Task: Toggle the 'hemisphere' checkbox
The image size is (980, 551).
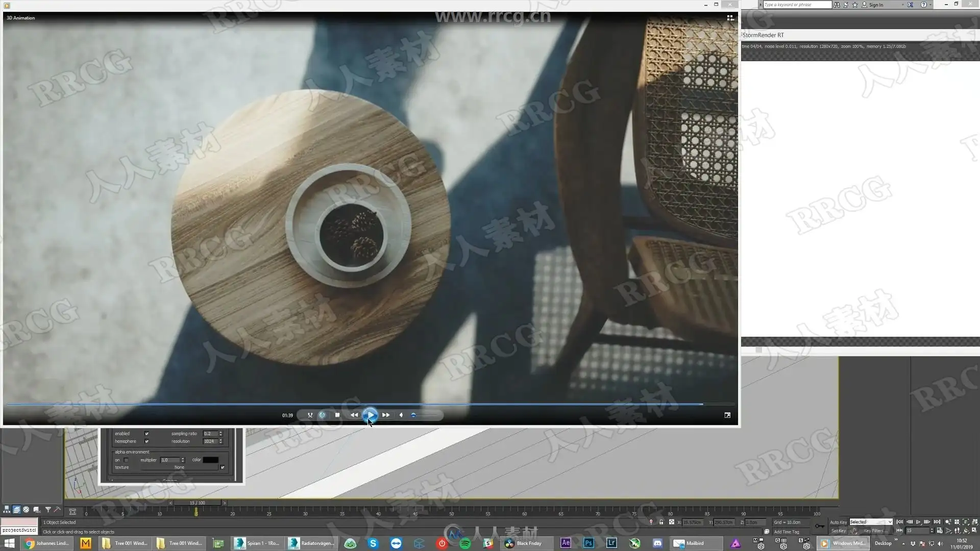Action: (146, 441)
